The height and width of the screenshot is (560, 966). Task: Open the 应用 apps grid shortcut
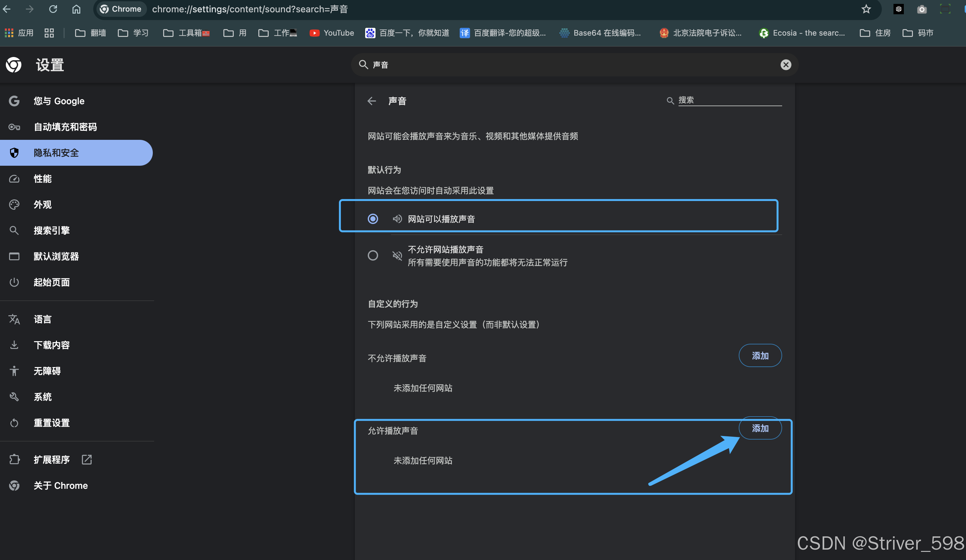click(x=19, y=33)
